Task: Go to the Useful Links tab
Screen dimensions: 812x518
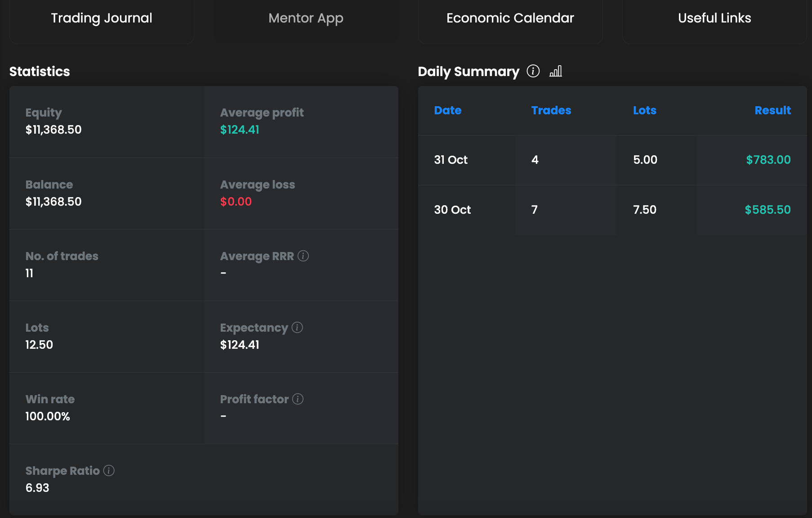Action: coord(714,18)
